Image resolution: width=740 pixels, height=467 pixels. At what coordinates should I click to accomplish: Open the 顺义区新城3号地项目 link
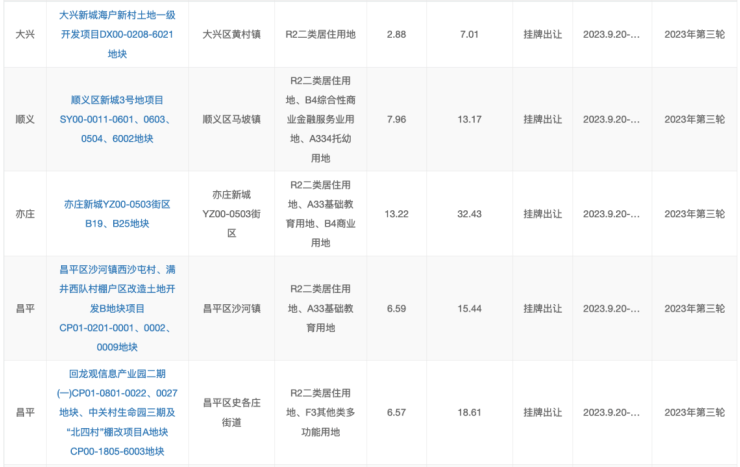117,118
